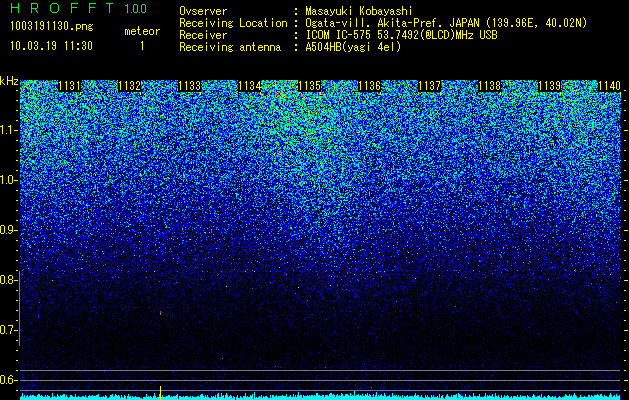This screenshot has height=400, width=629.
Task: Click the date stamp 10.03.19 11:30
Action: coord(51,46)
